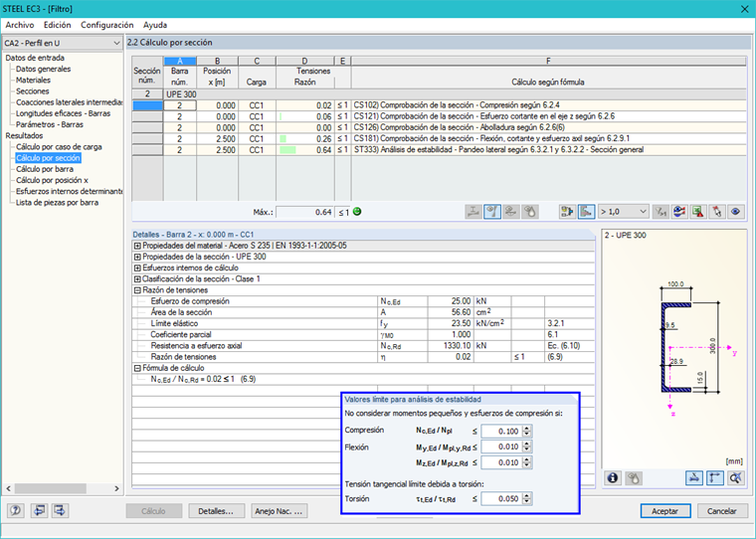756x539 pixels.
Task: Open Cálculo por barra results
Action: (x=45, y=169)
